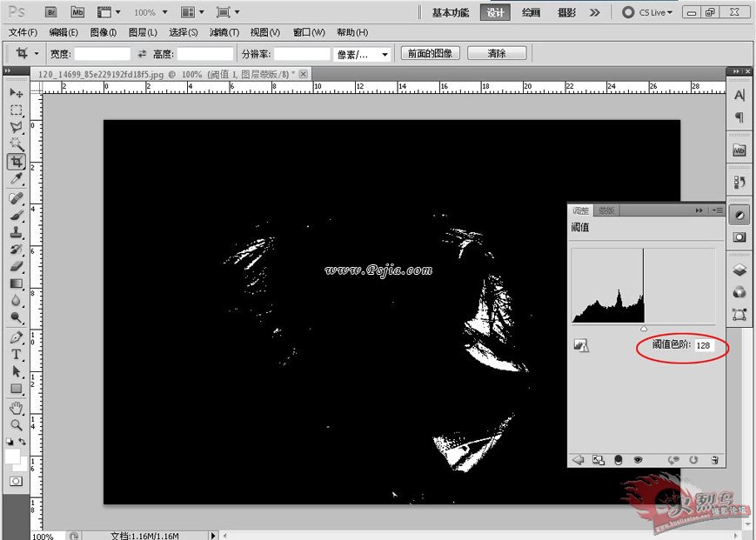Select the Zoom tool
Viewport: 756px width, 540px height.
coord(16,425)
